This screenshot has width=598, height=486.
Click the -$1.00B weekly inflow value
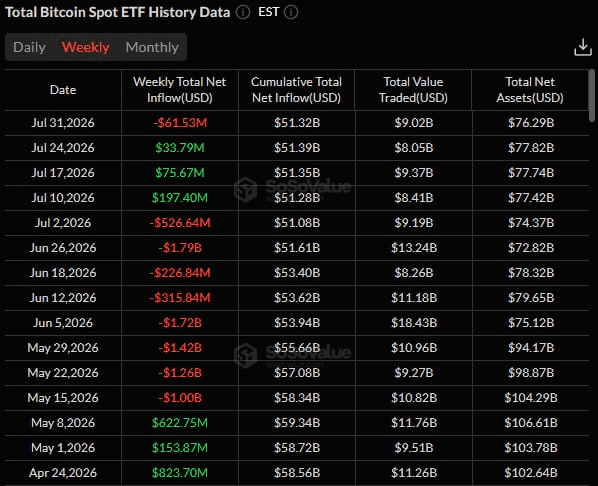tap(180, 398)
